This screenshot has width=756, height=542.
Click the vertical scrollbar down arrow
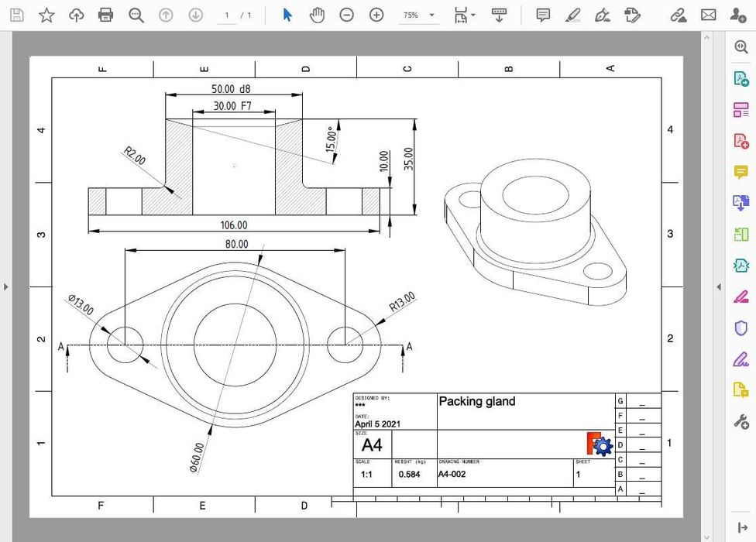tap(707, 537)
